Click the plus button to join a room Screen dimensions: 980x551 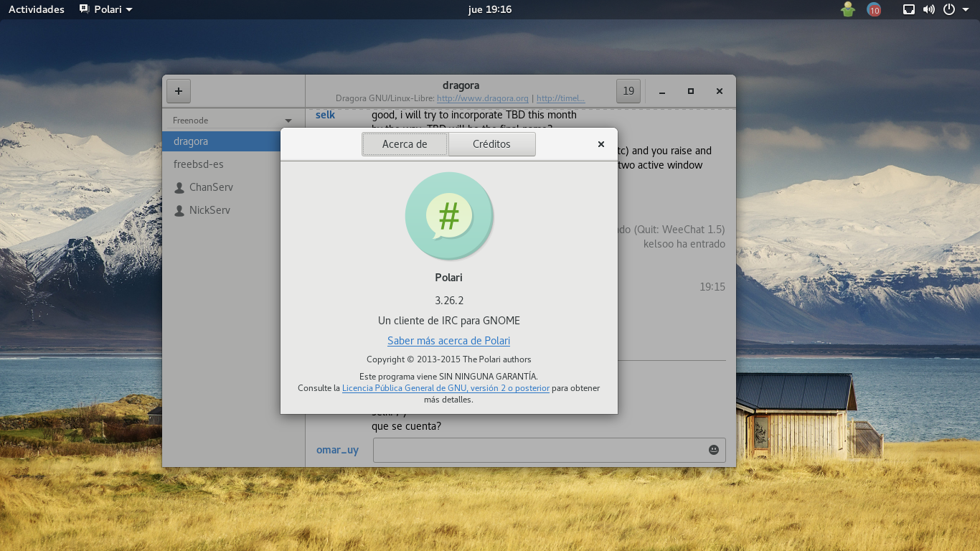[x=179, y=91]
